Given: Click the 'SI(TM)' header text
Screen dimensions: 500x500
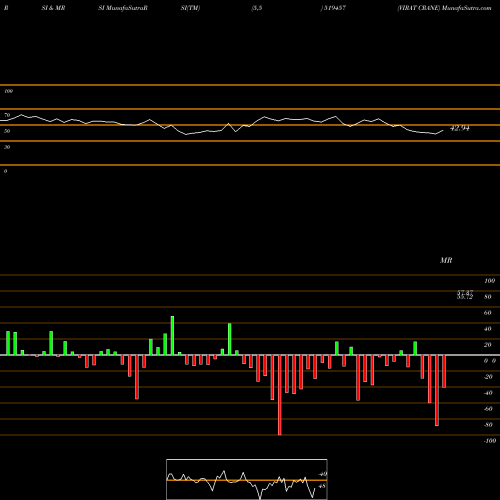Looking at the screenshot, I should pyautogui.click(x=190, y=8).
